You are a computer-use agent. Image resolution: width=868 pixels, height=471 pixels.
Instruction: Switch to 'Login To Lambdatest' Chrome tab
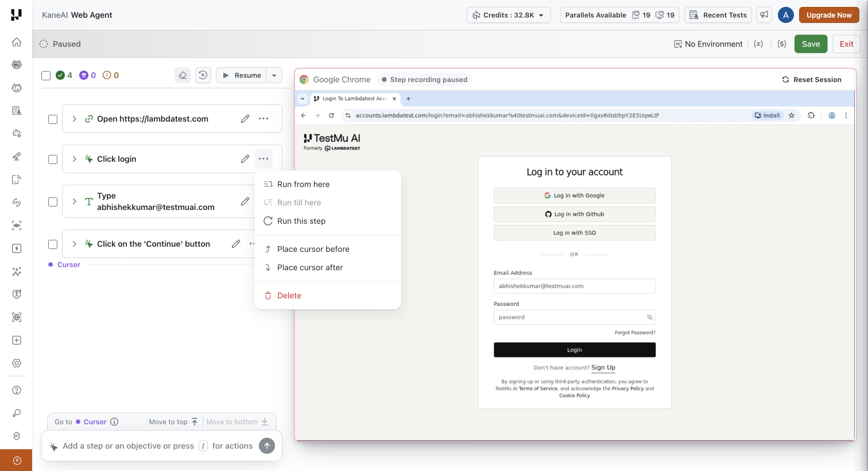(354, 99)
